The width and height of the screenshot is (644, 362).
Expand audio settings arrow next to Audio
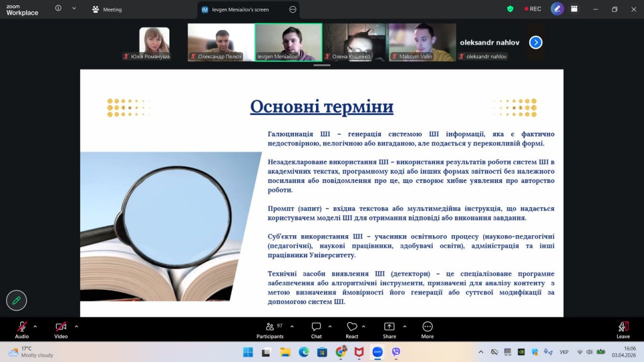35,326
